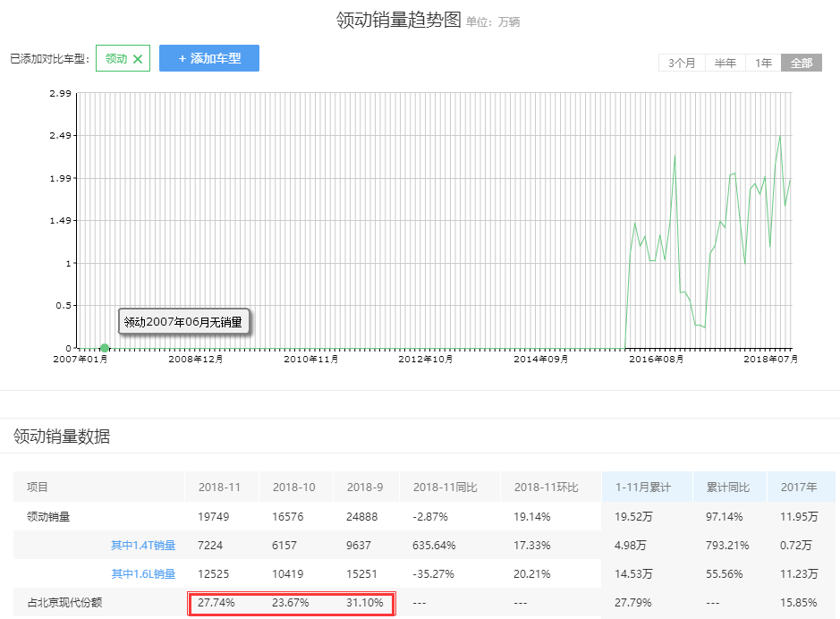
Task: Select the 半年 time range
Action: (725, 63)
